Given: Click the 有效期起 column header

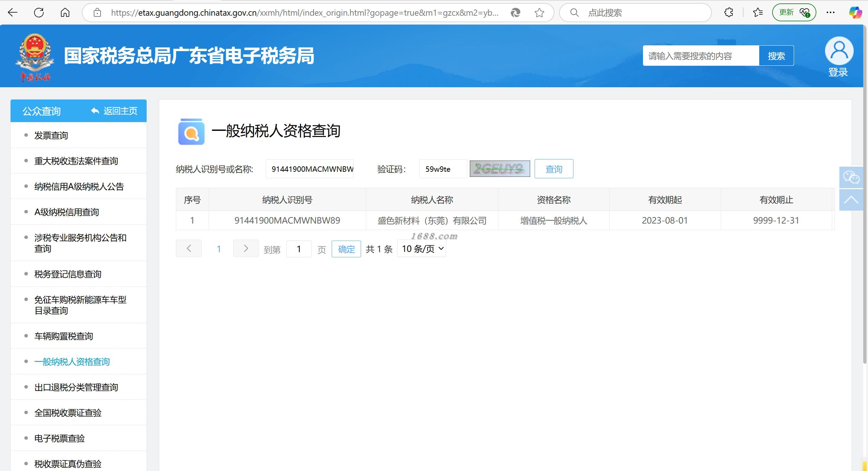Looking at the screenshot, I should click(665, 200).
